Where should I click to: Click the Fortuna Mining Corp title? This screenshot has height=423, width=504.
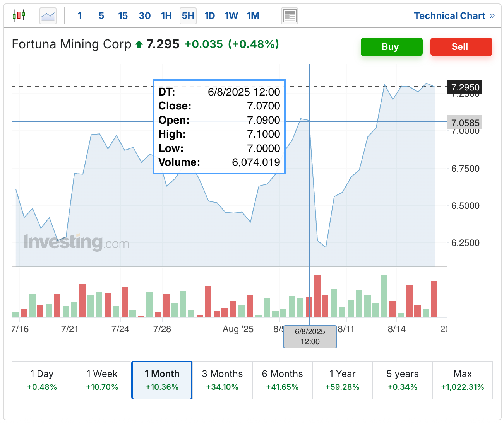click(x=72, y=44)
